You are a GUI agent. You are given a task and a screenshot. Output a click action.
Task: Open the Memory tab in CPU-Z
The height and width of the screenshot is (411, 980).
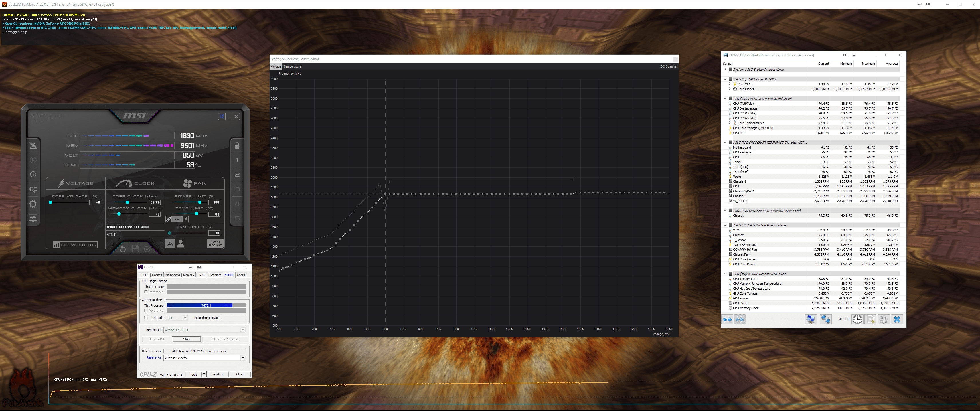point(188,275)
